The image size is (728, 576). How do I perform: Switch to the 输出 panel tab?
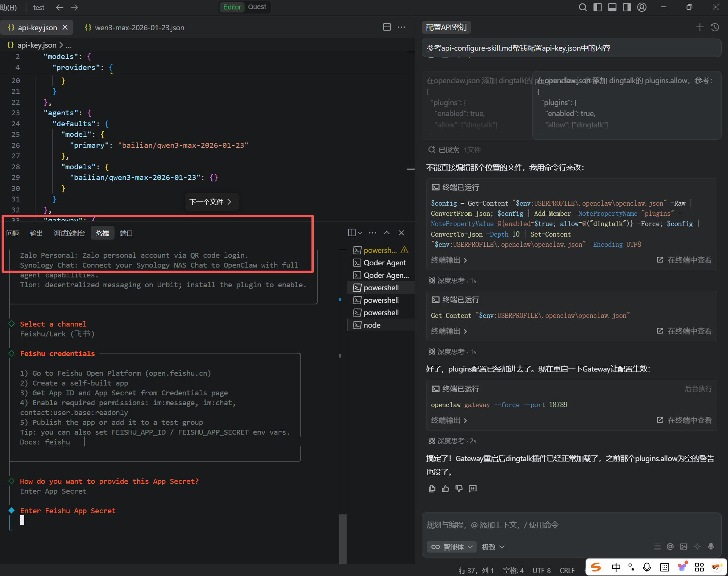pos(36,233)
